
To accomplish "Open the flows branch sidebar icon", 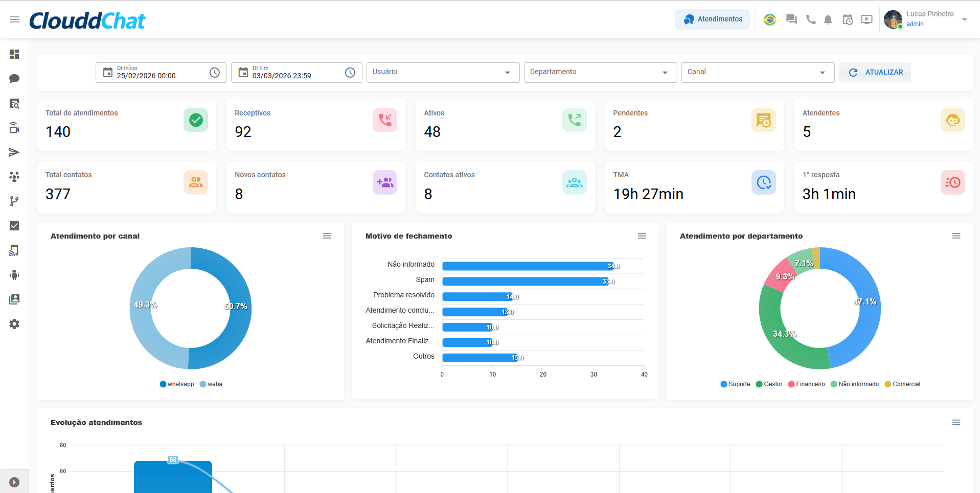I will coord(14,201).
